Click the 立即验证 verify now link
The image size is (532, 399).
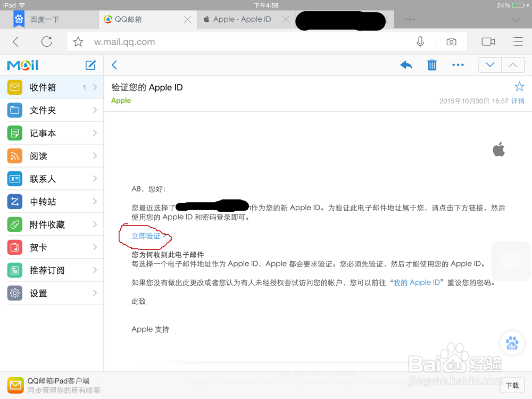tap(149, 236)
